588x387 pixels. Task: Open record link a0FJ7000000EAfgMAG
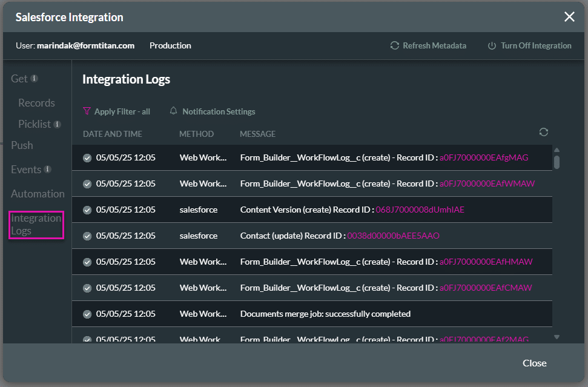point(484,157)
